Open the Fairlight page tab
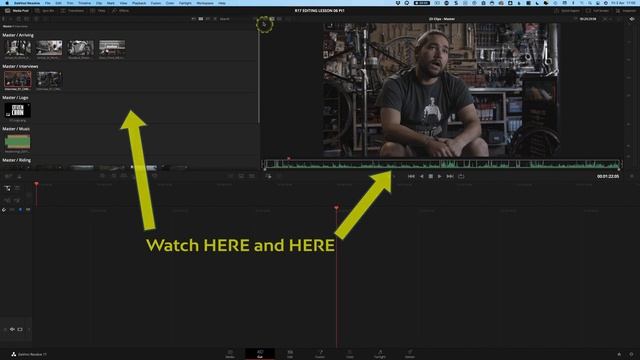Screen dimensions: 640x360 pos(380,354)
